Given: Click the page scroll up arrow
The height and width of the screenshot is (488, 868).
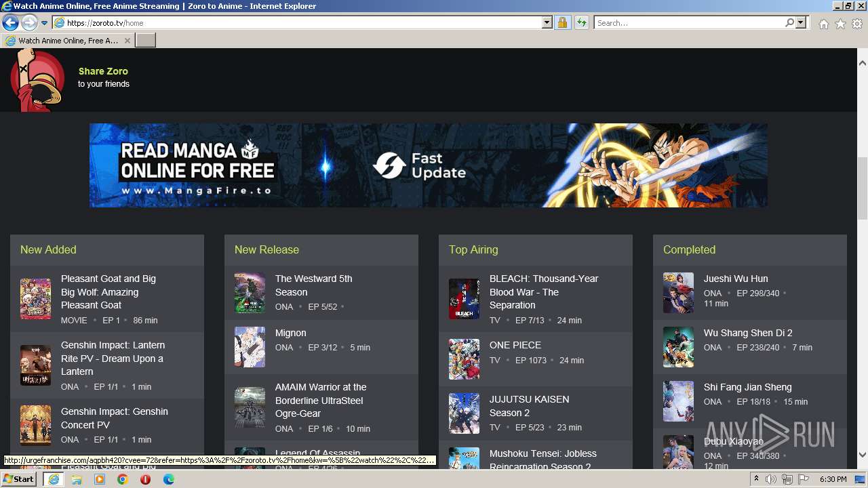Looking at the screenshot, I should tap(863, 63).
